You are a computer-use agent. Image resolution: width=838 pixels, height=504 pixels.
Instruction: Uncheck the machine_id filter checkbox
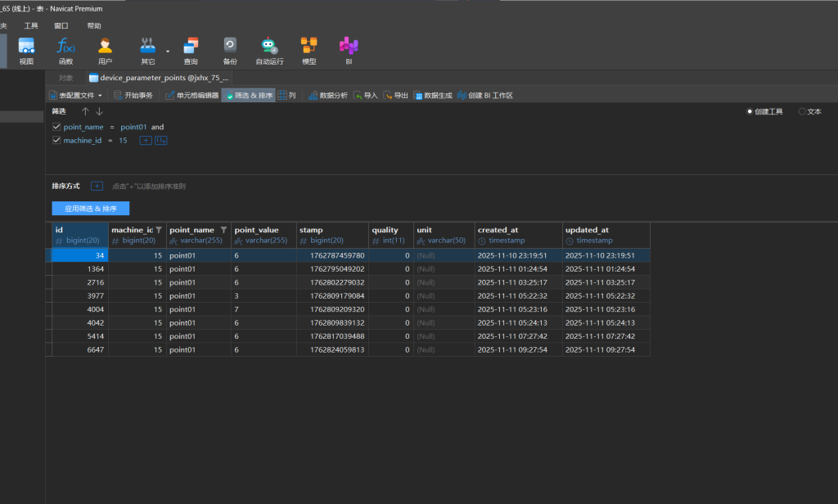(x=56, y=141)
